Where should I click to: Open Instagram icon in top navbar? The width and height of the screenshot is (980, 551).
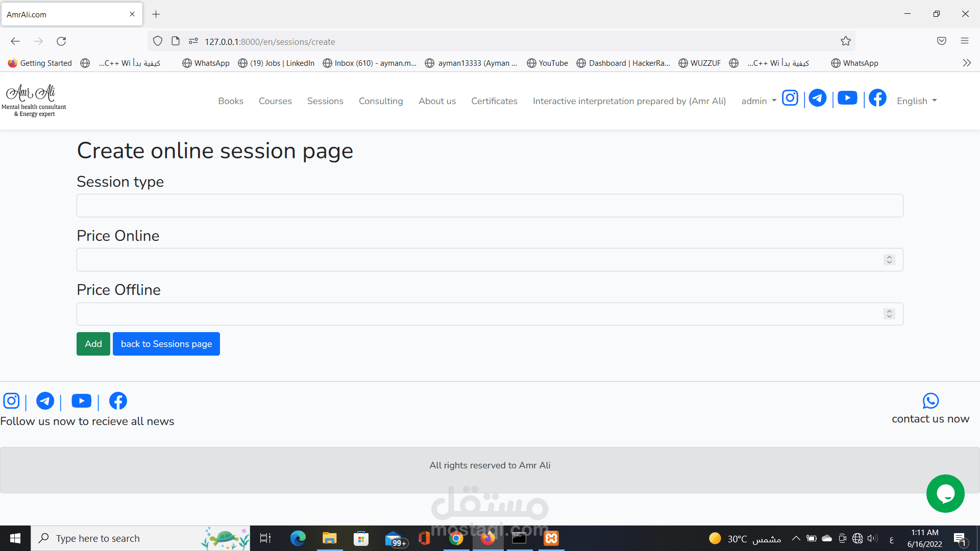[x=790, y=98]
